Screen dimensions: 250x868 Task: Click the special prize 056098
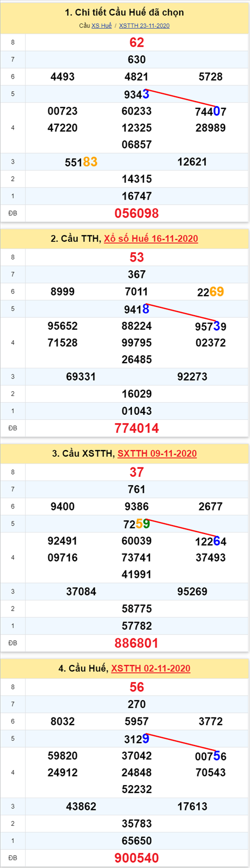pos(136,213)
